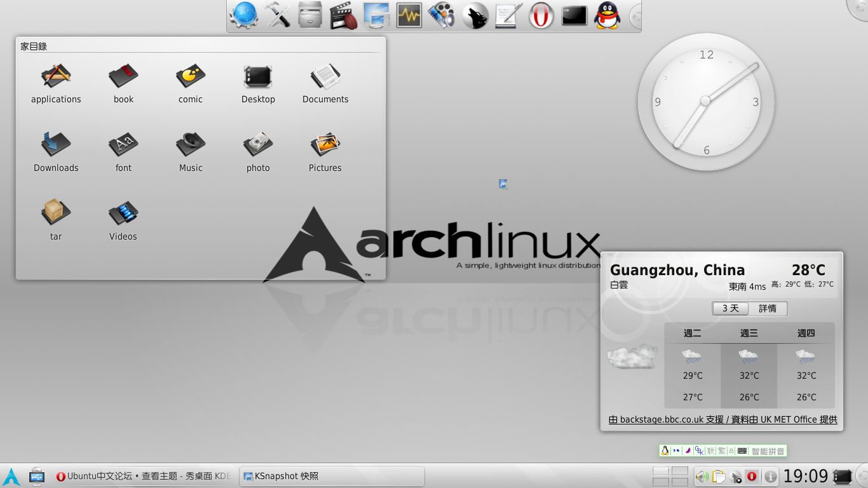The image size is (868, 488).
Task: Click the analog clock widget
Action: pyautogui.click(x=706, y=102)
